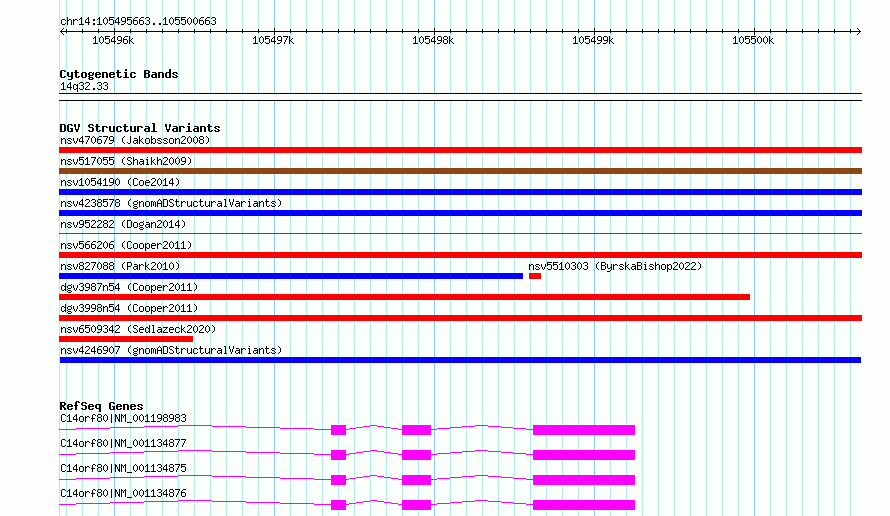
Task: Click the 105498k ruler tick label
Action: coord(433,40)
